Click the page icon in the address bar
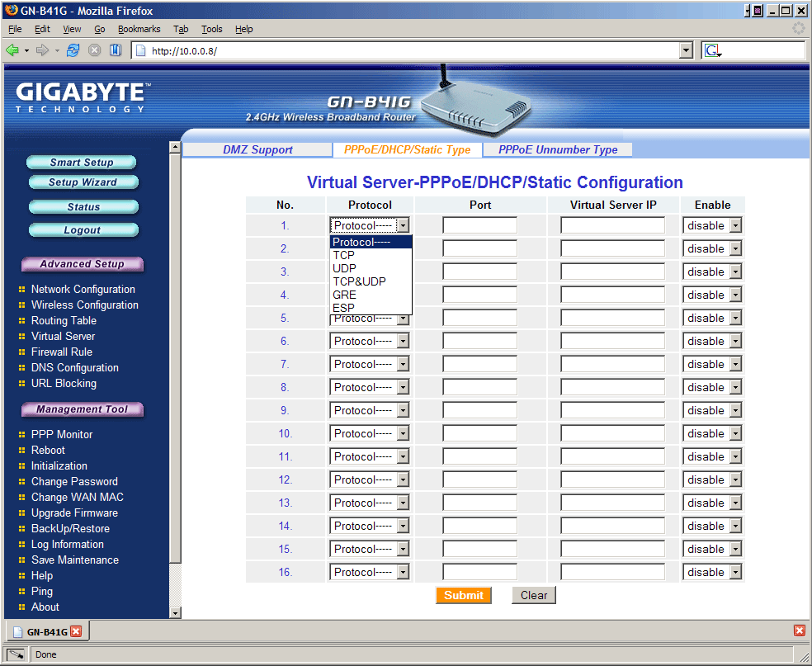812x666 pixels. tap(139, 50)
